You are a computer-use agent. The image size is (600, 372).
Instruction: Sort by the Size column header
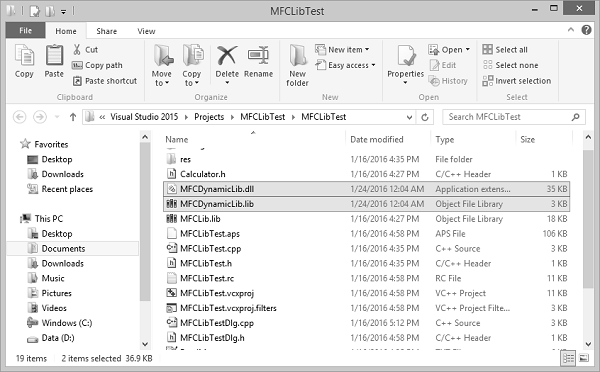tap(544, 139)
